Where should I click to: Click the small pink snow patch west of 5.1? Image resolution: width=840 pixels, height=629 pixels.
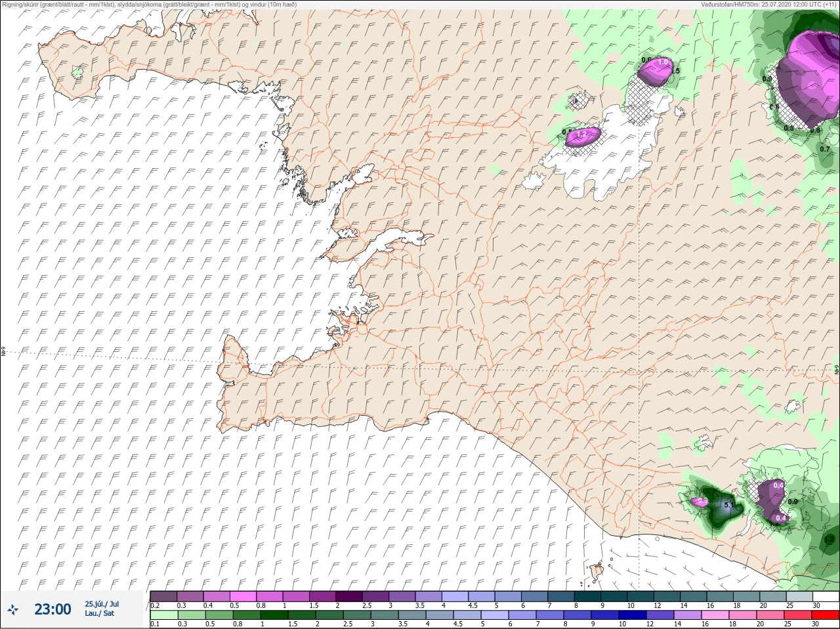pos(700,502)
